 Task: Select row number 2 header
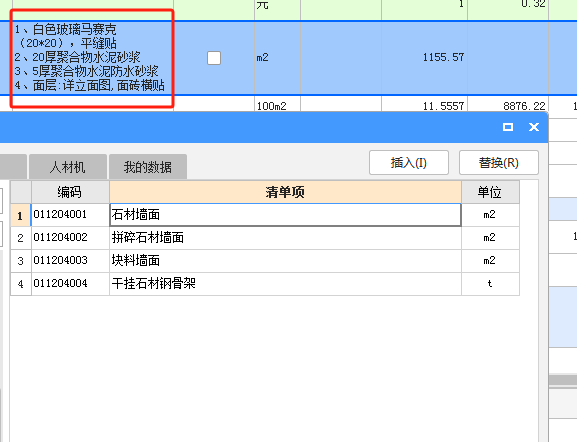[x=21, y=238]
